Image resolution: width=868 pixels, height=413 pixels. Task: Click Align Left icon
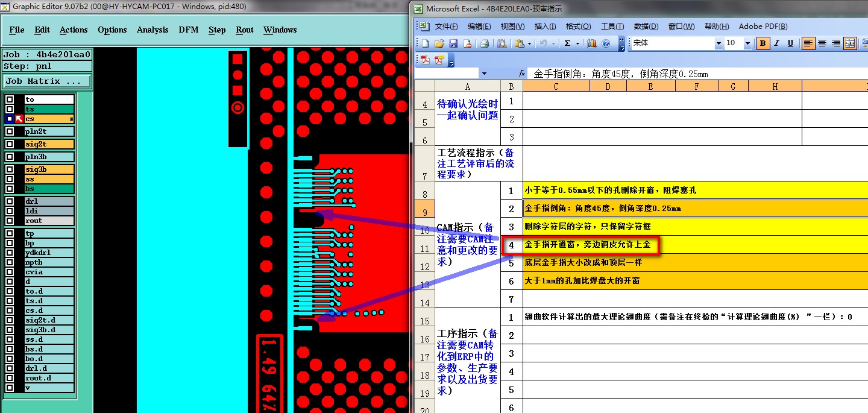[x=808, y=43]
